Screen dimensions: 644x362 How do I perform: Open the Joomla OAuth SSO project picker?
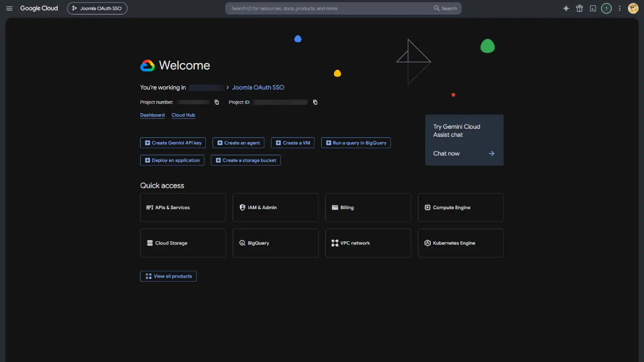point(97,8)
